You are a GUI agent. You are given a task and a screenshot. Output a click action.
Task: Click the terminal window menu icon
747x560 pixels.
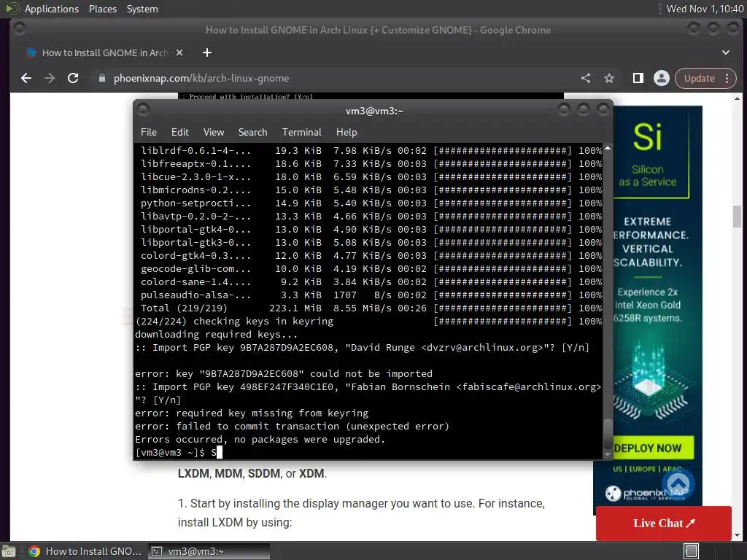point(143,110)
